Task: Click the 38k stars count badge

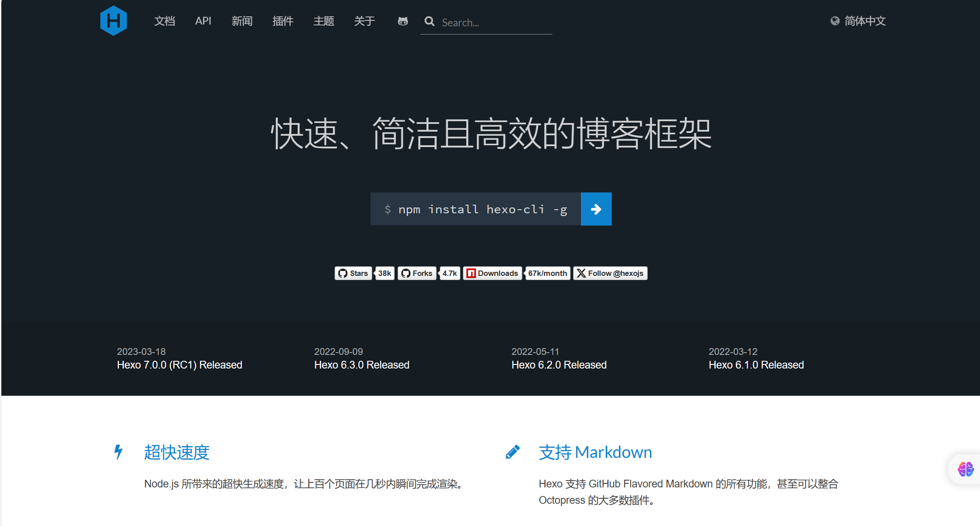Action: [385, 273]
